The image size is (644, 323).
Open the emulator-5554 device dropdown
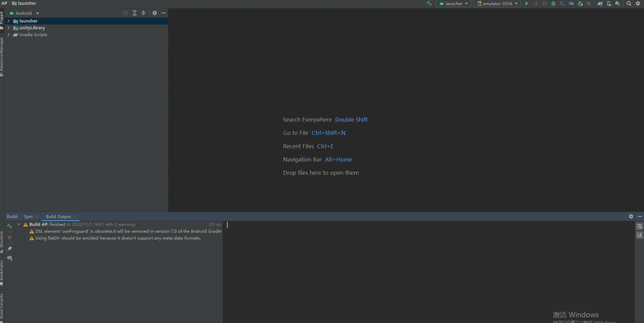(497, 3)
